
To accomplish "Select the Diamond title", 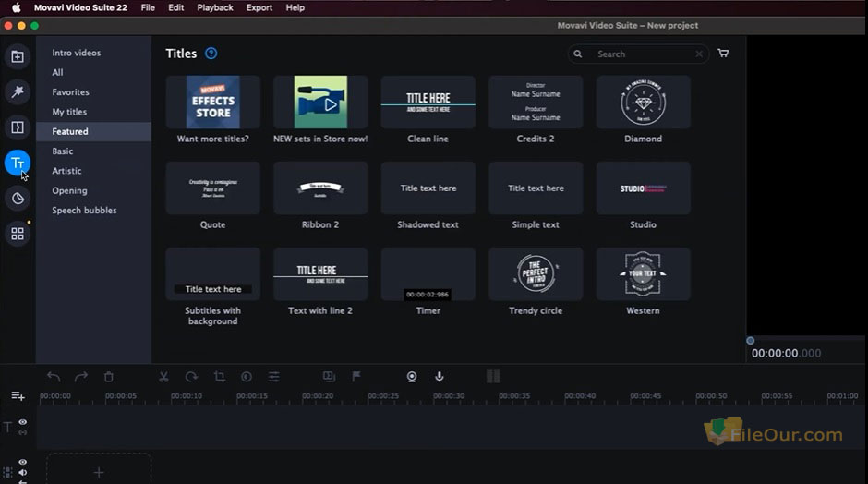I will (643, 103).
